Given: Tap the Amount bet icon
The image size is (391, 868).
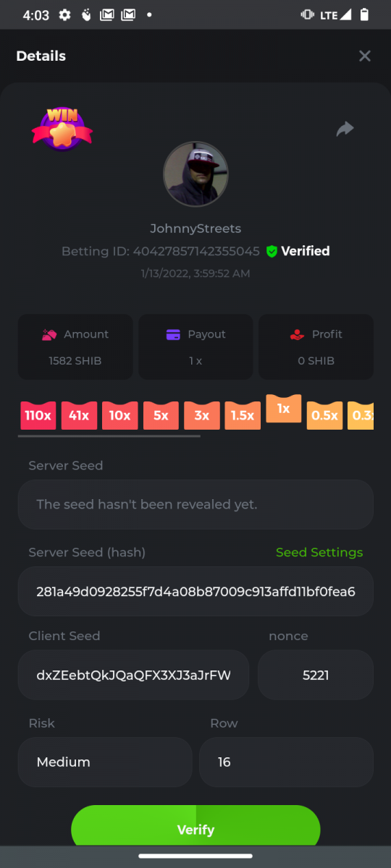Looking at the screenshot, I should point(50,334).
